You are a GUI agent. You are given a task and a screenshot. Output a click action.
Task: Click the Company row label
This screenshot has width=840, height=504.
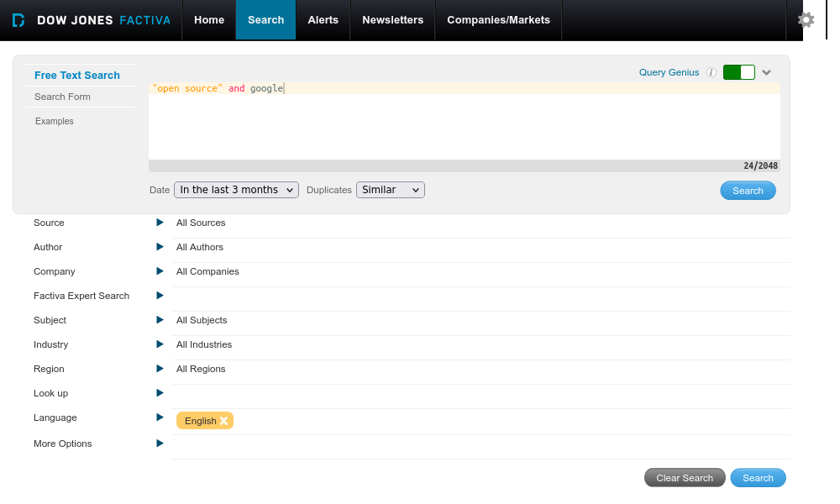tap(54, 271)
